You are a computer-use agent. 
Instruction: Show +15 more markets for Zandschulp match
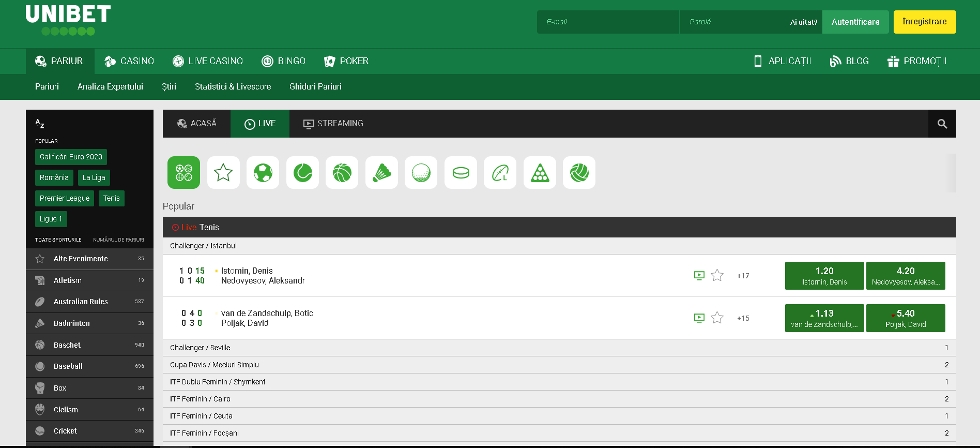(743, 318)
